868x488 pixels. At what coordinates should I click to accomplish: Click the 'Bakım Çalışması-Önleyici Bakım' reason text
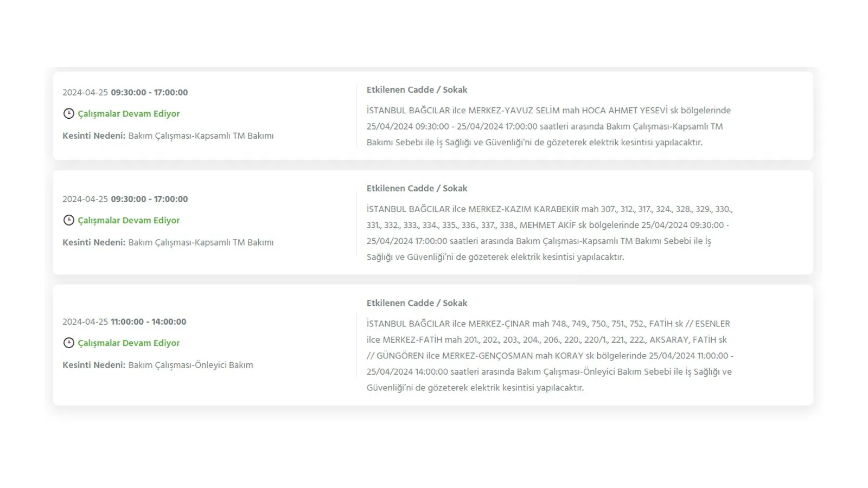tap(190, 365)
